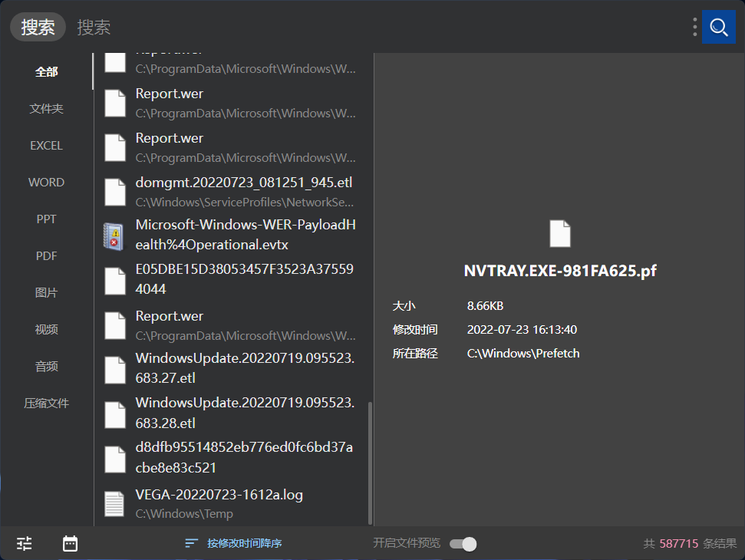The image size is (745, 560).
Task: Filter results by 文件夹 category
Action: point(46,108)
